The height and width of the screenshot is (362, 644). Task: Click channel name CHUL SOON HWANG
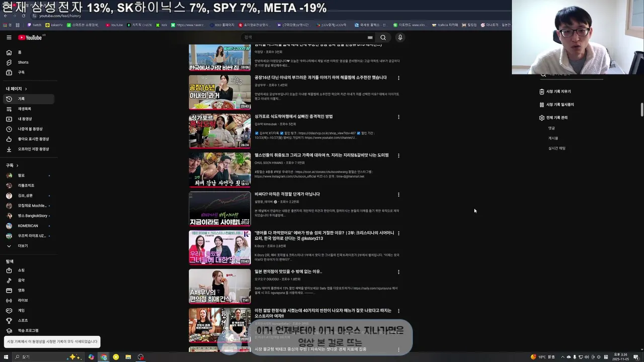point(269,163)
